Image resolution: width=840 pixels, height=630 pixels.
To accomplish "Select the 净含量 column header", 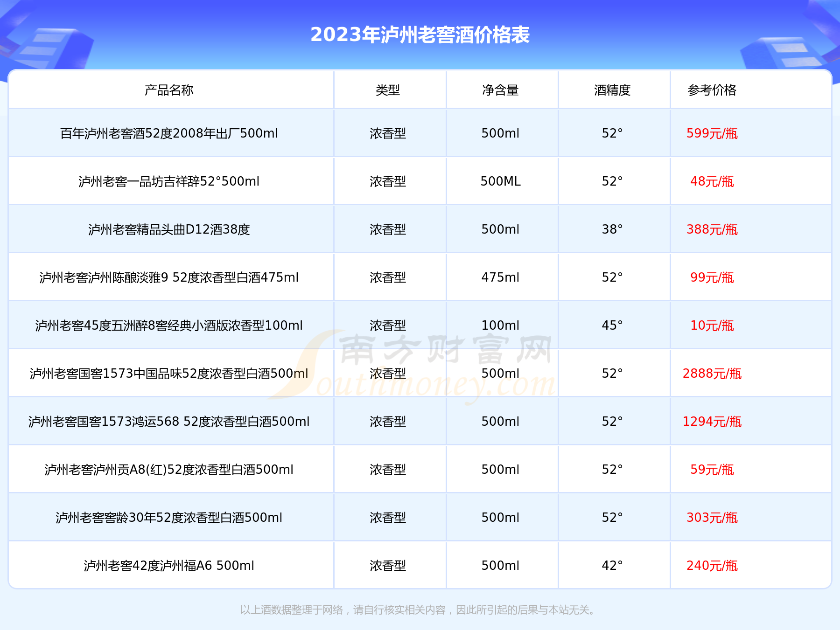I will (x=500, y=90).
